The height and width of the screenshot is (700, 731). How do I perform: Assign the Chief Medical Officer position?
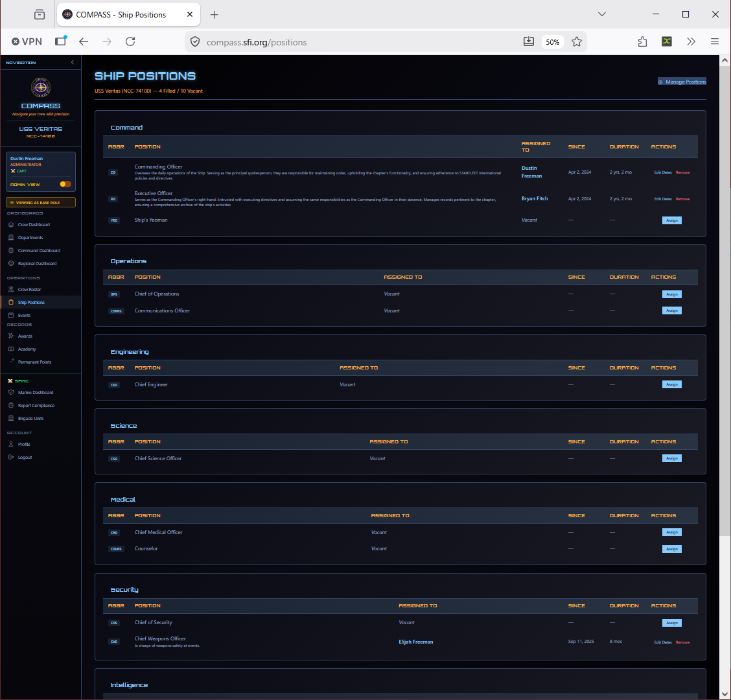672,532
